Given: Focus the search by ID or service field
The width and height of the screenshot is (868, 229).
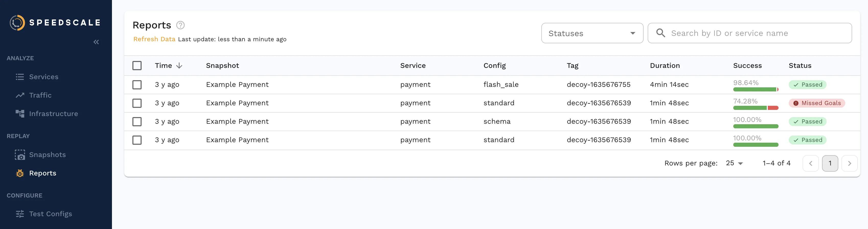Looking at the screenshot, I should coord(750,33).
